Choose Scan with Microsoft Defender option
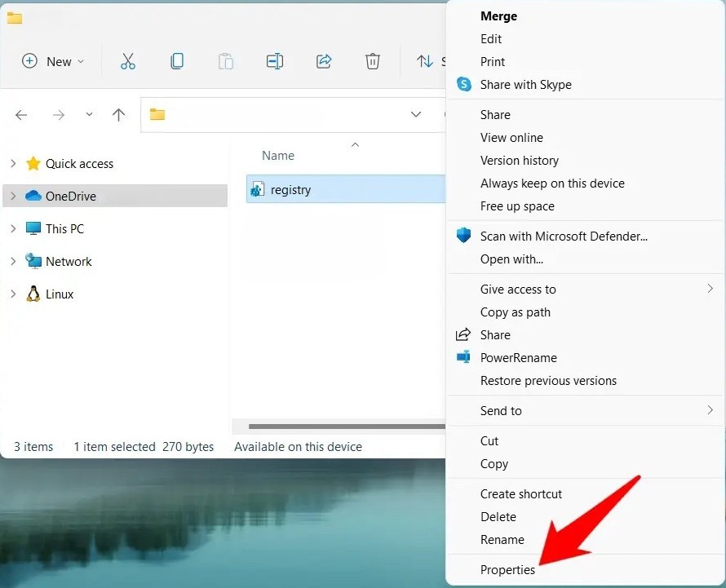The width and height of the screenshot is (726, 588). pyautogui.click(x=564, y=237)
